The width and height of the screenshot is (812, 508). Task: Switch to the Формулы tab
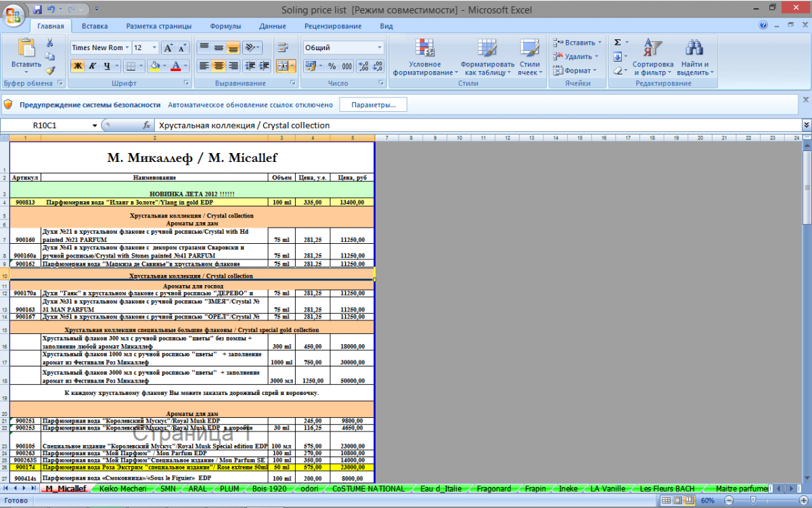point(225,26)
